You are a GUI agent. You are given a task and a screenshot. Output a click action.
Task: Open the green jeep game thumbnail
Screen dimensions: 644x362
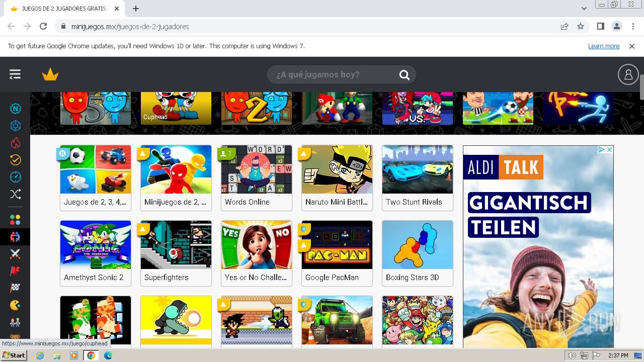(337, 321)
